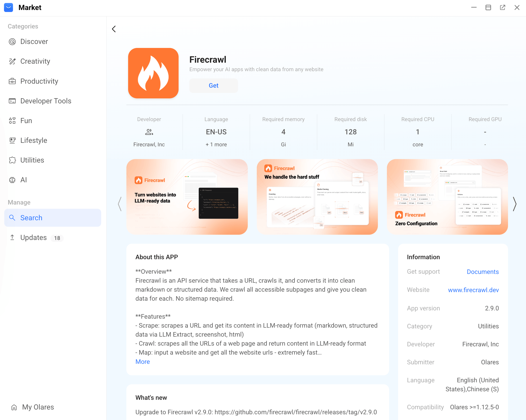Click the app tagline 'Empower your AI apps'

[x=256, y=69]
